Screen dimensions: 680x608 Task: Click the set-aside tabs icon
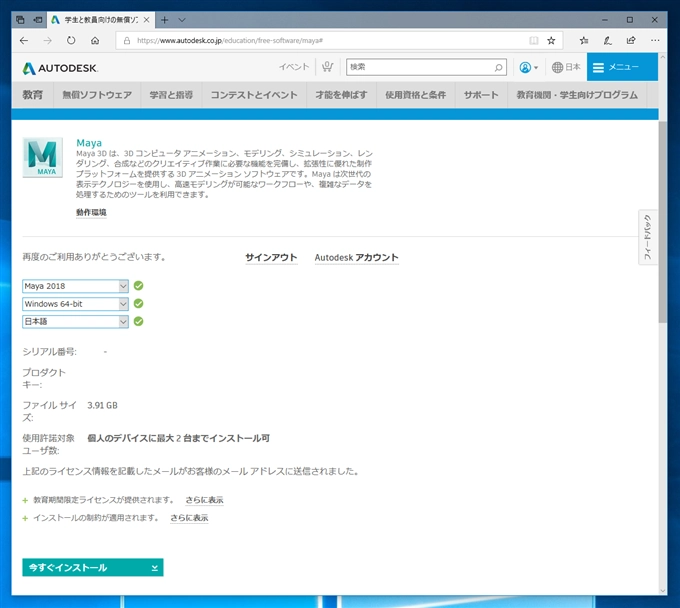click(x=20, y=20)
